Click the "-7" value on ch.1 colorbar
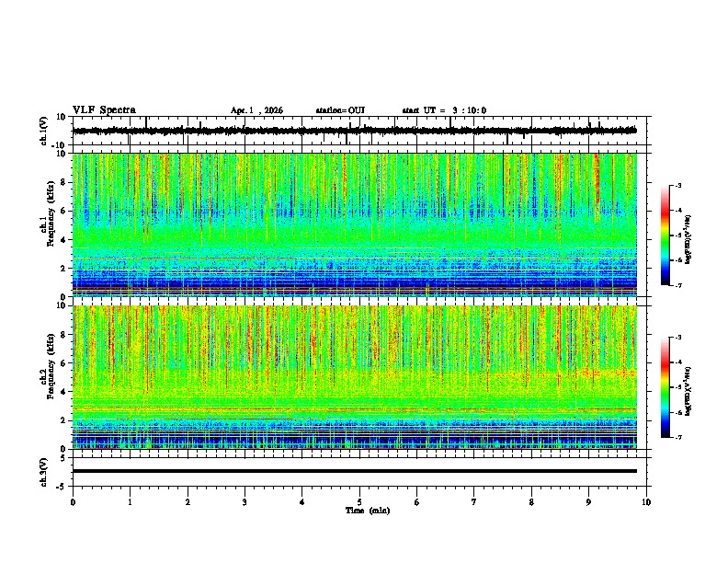 [678, 286]
